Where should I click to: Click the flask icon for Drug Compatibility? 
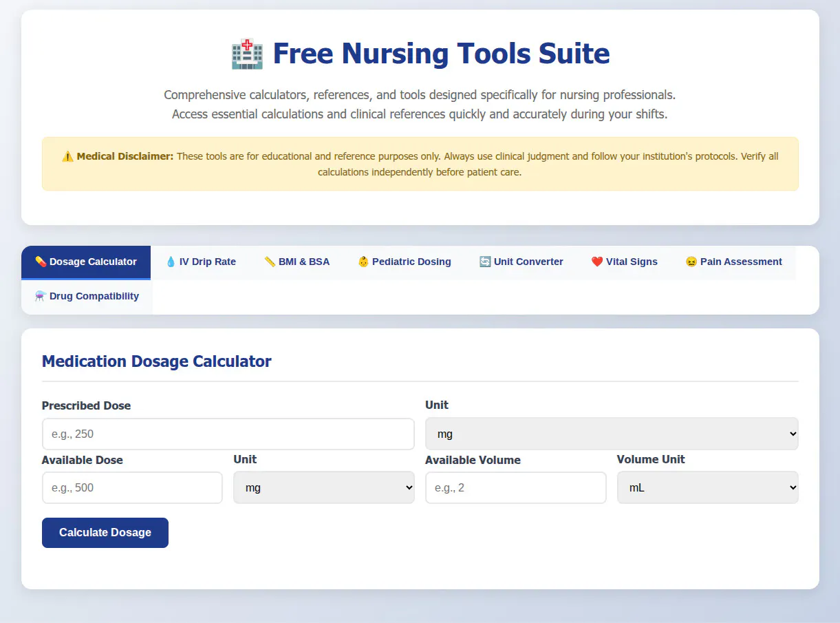(41, 296)
